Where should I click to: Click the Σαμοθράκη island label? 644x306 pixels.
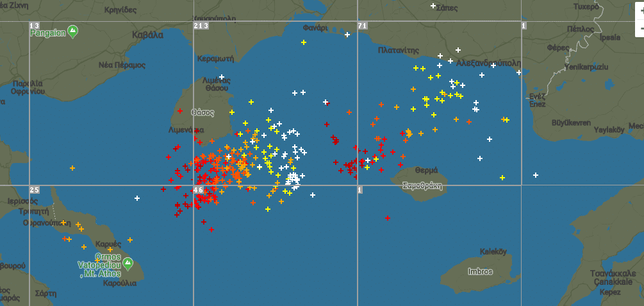point(422,186)
